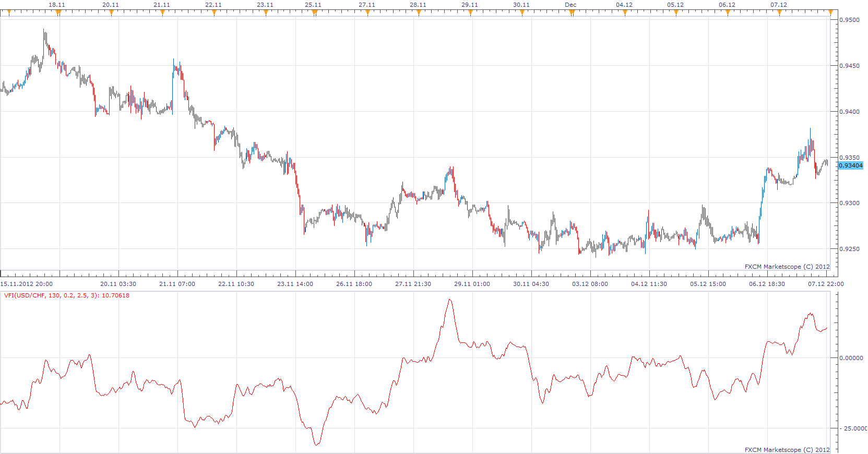Click the orange day marker for 23.11
The width and height of the screenshot is (868, 454).
click(x=266, y=13)
